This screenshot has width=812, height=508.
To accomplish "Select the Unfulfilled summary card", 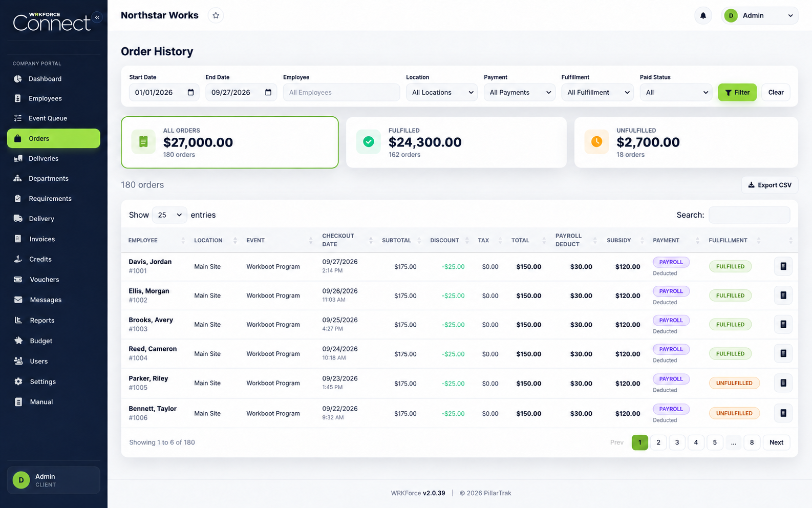I will [x=686, y=142].
